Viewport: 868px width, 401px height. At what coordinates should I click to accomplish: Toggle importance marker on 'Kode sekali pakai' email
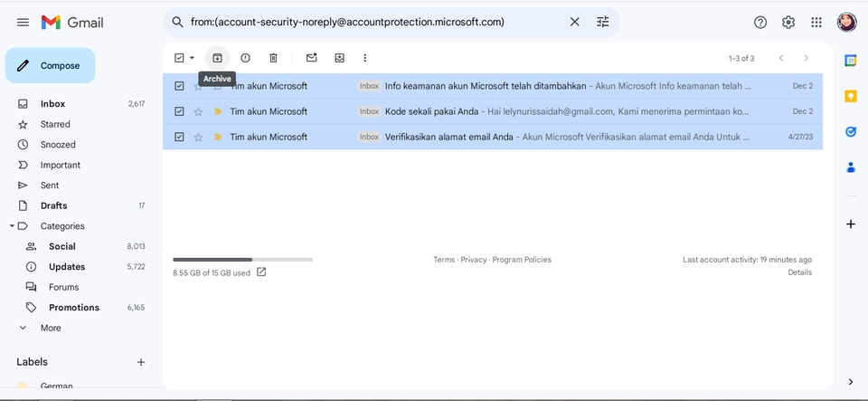coord(218,111)
